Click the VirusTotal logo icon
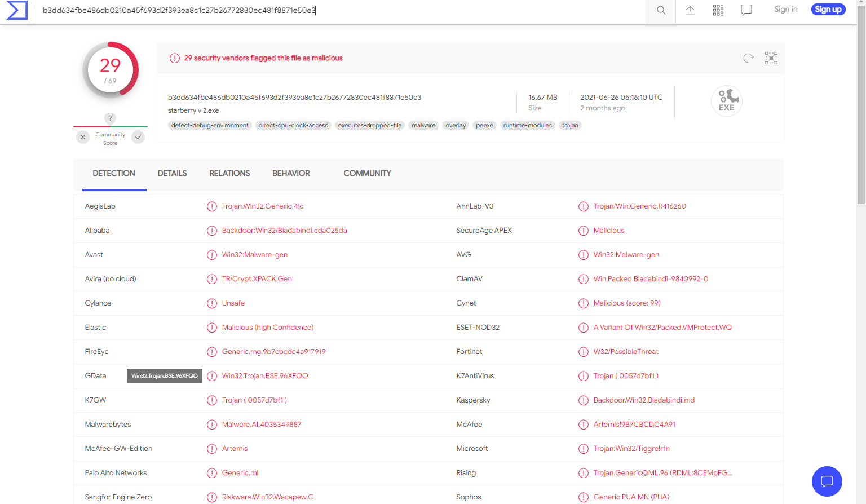This screenshot has height=504, width=866. click(x=17, y=10)
